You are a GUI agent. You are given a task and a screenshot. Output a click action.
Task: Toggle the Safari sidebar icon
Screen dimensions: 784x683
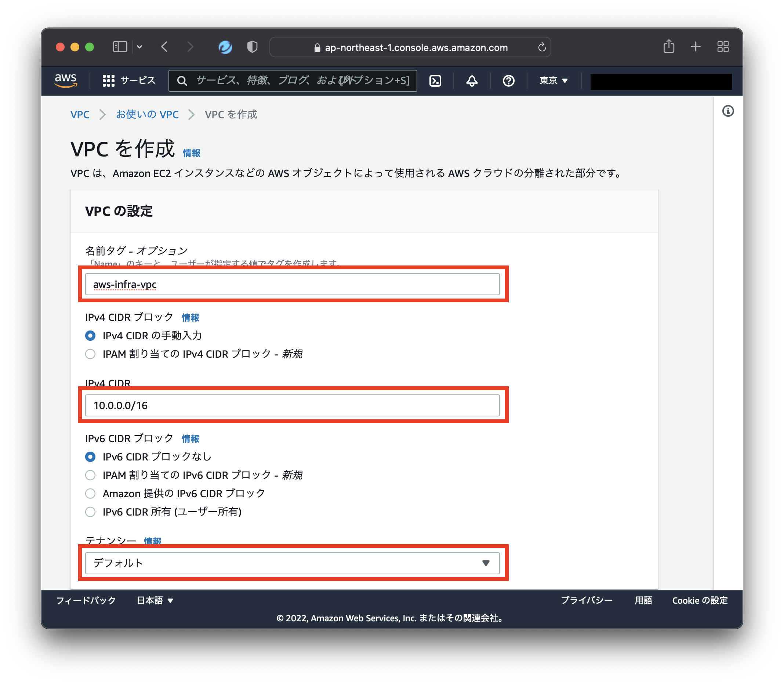click(x=120, y=47)
